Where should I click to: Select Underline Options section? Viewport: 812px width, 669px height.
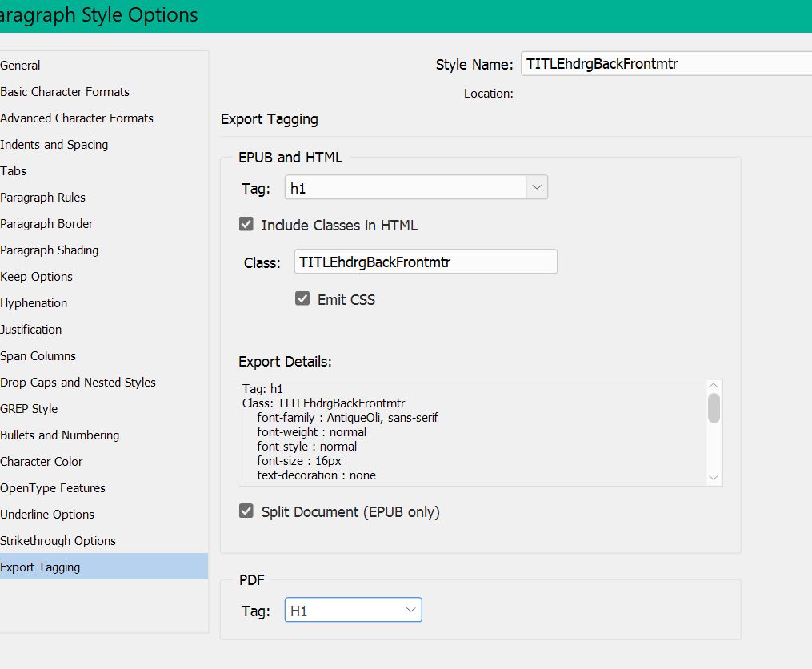[103, 515]
